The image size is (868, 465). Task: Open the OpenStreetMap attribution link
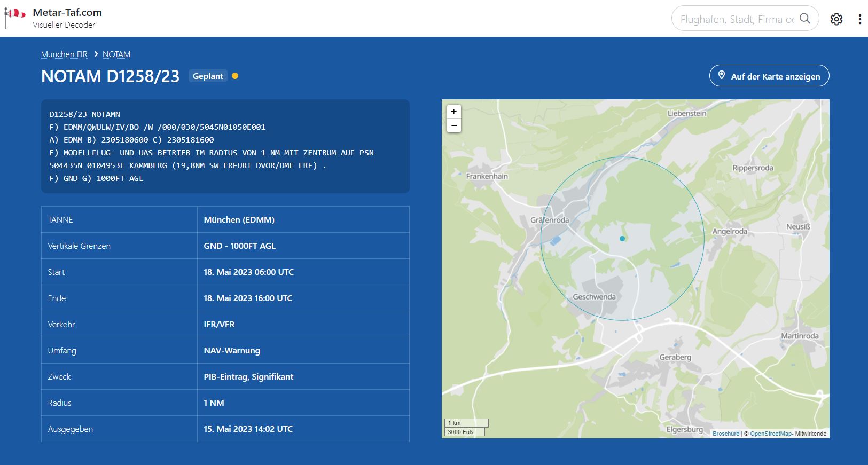[x=770, y=434]
